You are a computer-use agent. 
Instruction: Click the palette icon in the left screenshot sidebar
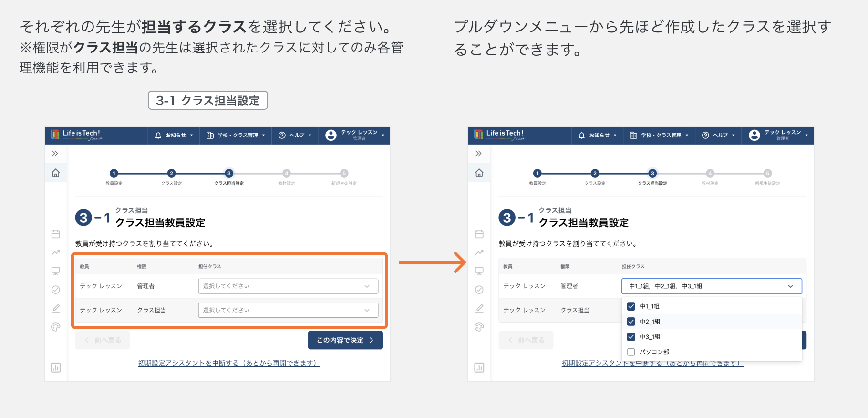tap(56, 327)
